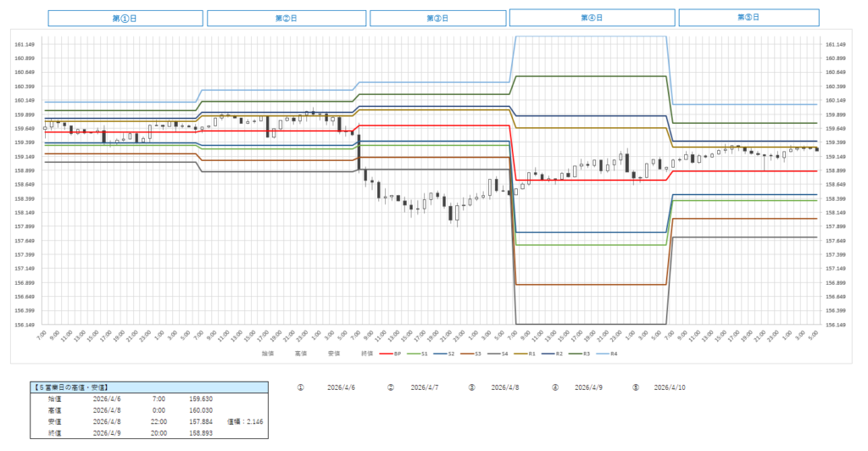Select the S1 light green legend entry
Image resolution: width=868 pixels, height=451 pixels.
[x=420, y=352]
